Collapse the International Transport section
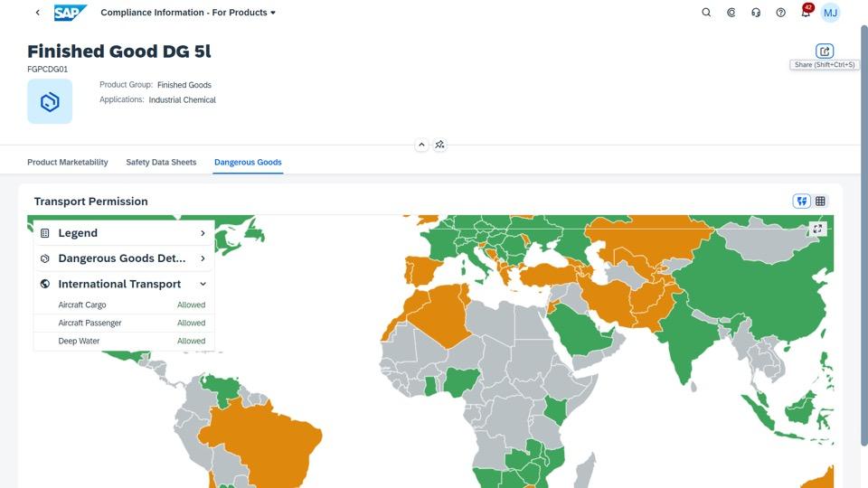 [203, 284]
